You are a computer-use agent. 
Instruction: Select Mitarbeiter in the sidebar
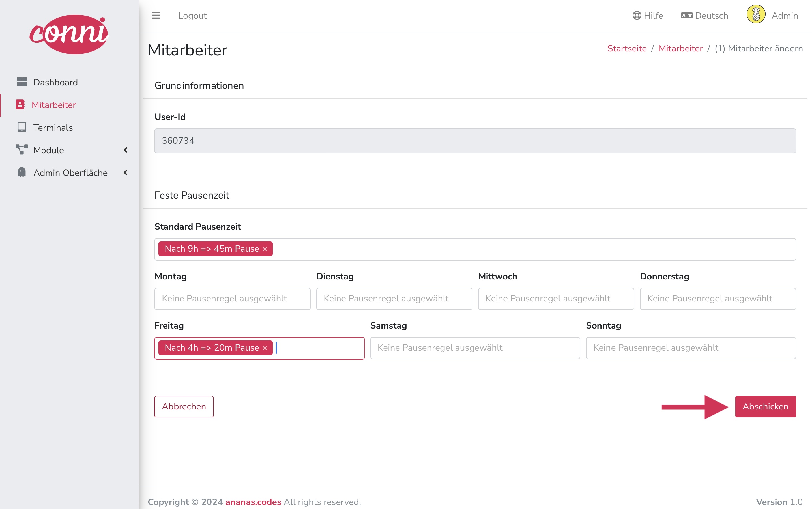(69, 105)
